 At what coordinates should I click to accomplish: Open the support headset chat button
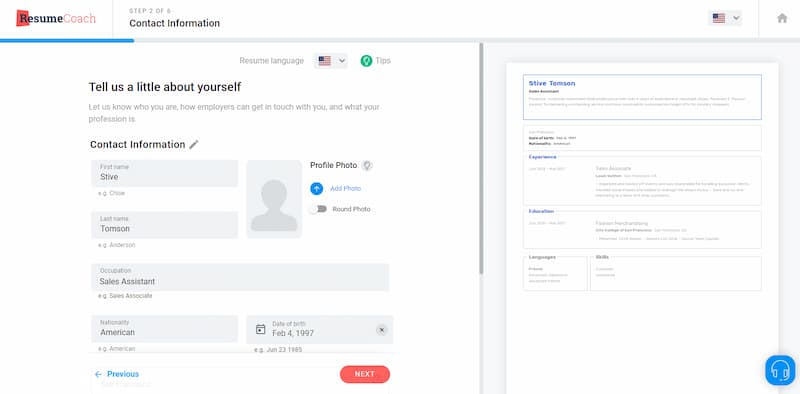tap(781, 370)
